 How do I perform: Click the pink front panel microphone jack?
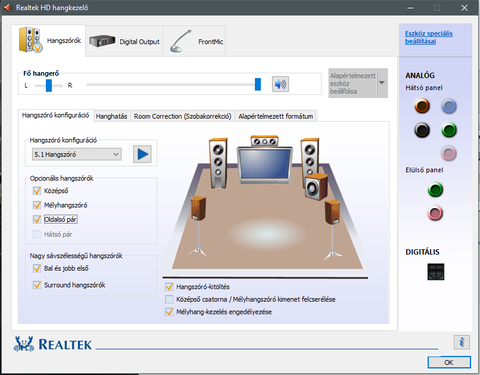click(x=435, y=213)
